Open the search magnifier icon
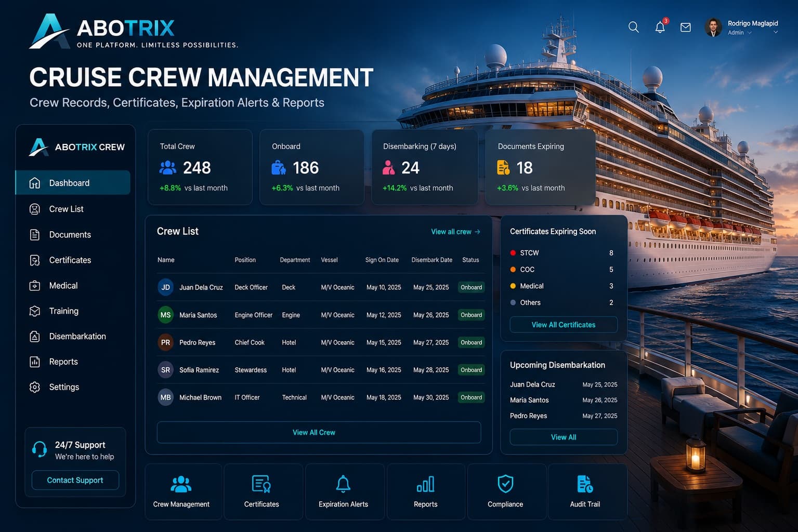 click(x=633, y=27)
